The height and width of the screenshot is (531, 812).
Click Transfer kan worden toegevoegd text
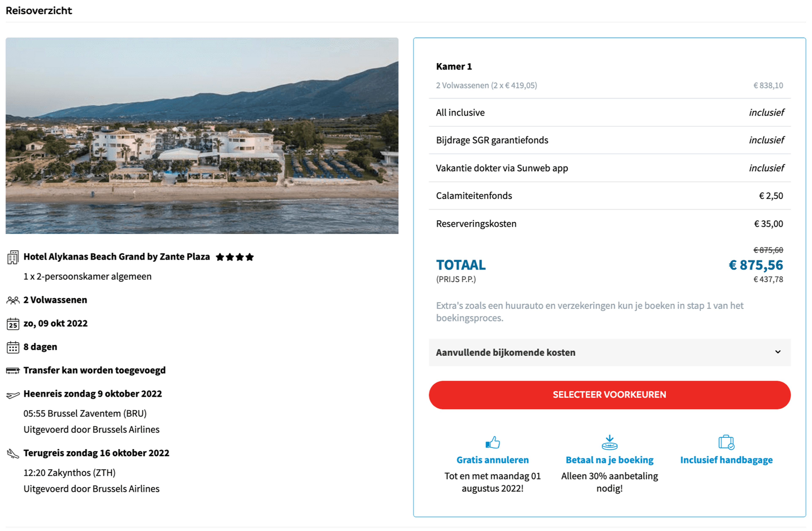[x=95, y=370]
